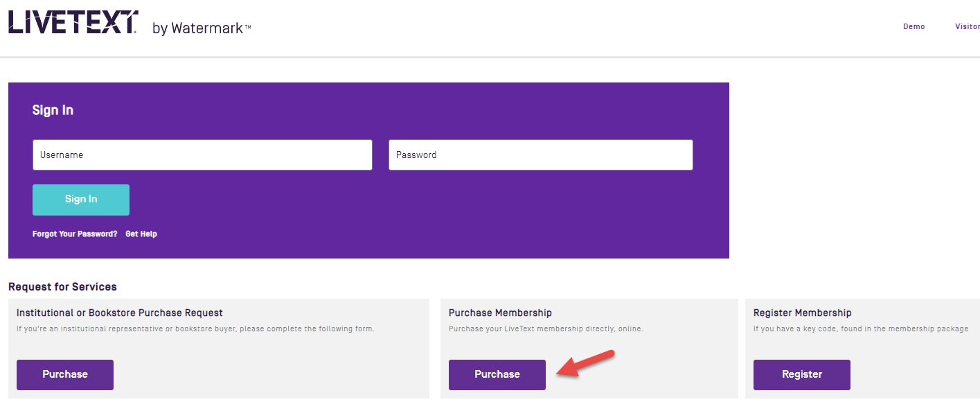The image size is (980, 411).
Task: Select text about institutional representative or bookstore buyer
Action: [x=195, y=329]
